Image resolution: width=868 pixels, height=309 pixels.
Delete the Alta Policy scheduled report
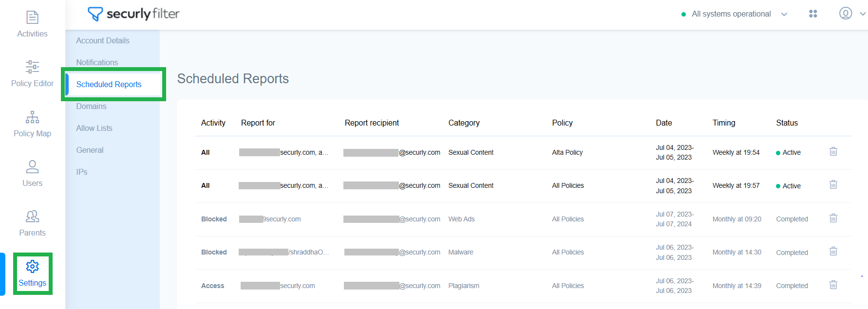pyautogui.click(x=833, y=151)
